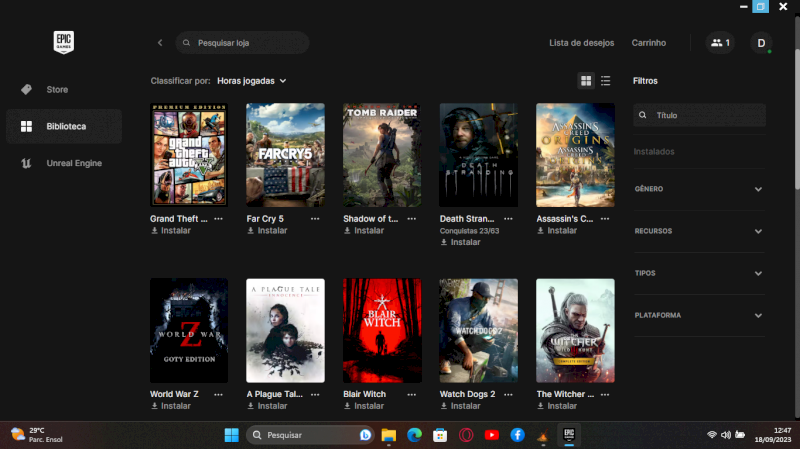
Task: Expand the PLATAFORMA filter section
Action: click(698, 315)
